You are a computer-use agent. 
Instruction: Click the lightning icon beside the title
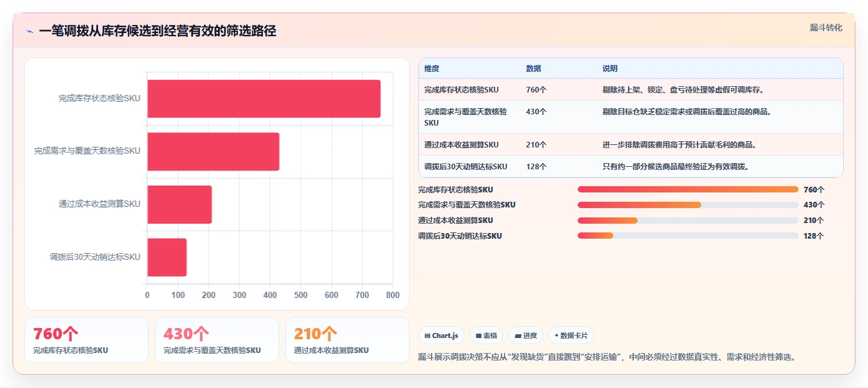click(30, 31)
